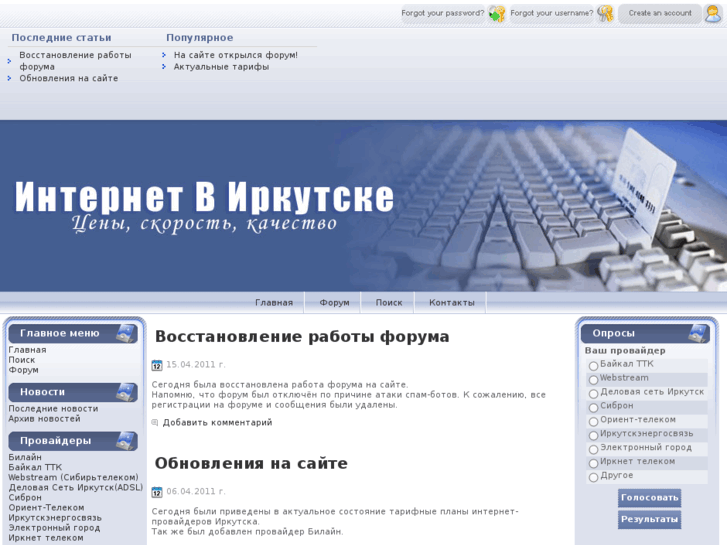Screen dimensions: 727x545
Task: Click Главная in the left main menu
Action: 27,350
